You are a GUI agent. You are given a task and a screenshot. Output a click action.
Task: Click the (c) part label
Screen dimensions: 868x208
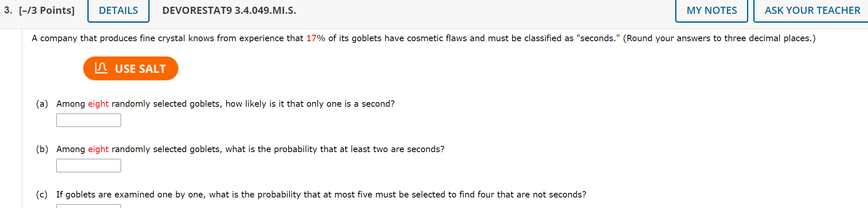[42, 195]
